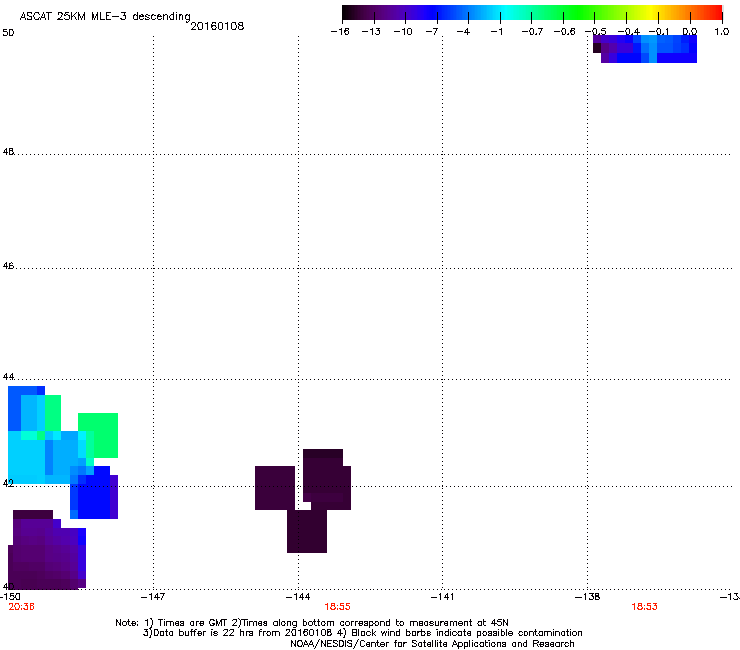Click the red time label '18:55'
Viewport: 740px width, 650px height.
click(x=337, y=607)
